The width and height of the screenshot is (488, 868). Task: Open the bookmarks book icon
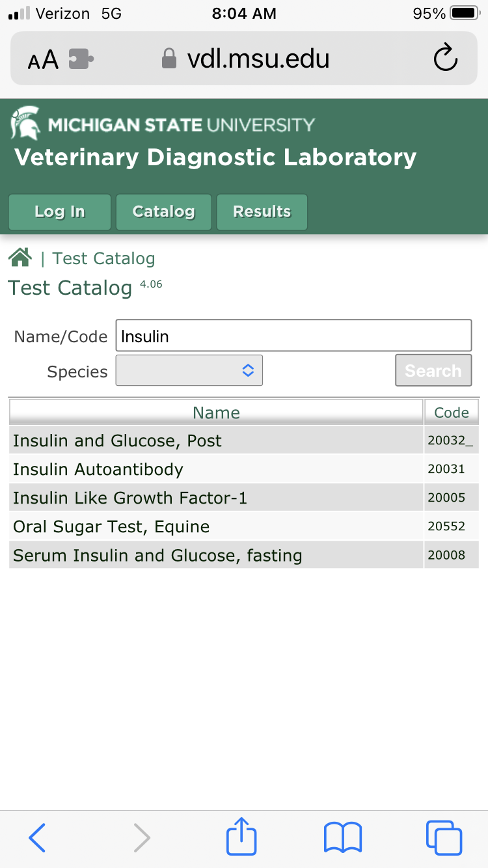(343, 837)
